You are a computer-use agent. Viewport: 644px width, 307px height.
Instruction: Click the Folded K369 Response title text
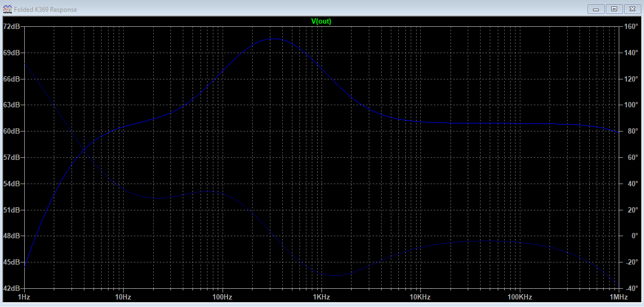pyautogui.click(x=45, y=9)
